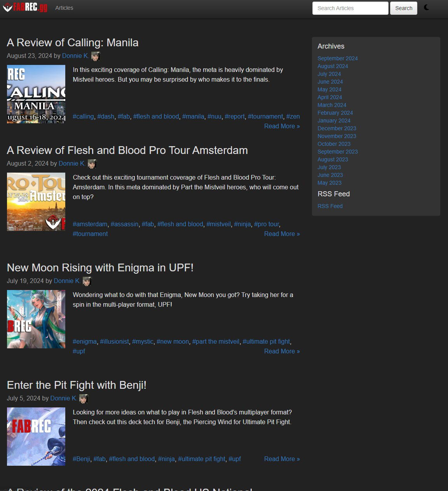Viewport: 448px width, 491px height.
Task: Click the RSS Feed link
Action: [x=330, y=206]
